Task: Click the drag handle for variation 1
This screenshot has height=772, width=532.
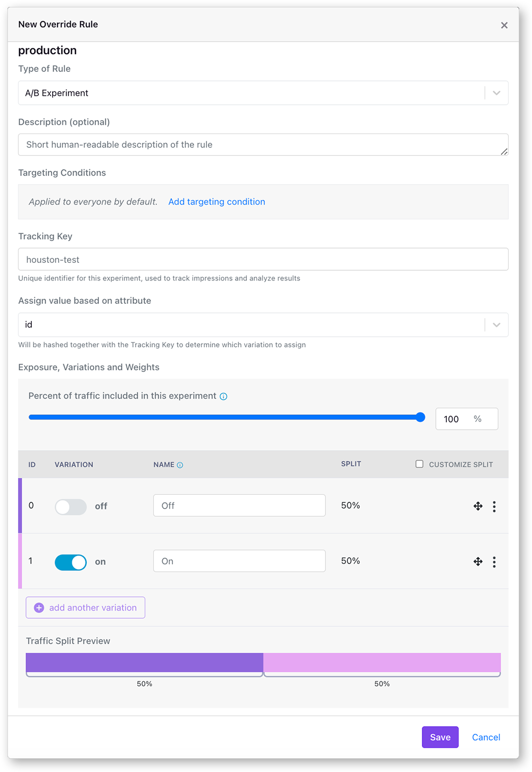Action: click(478, 561)
